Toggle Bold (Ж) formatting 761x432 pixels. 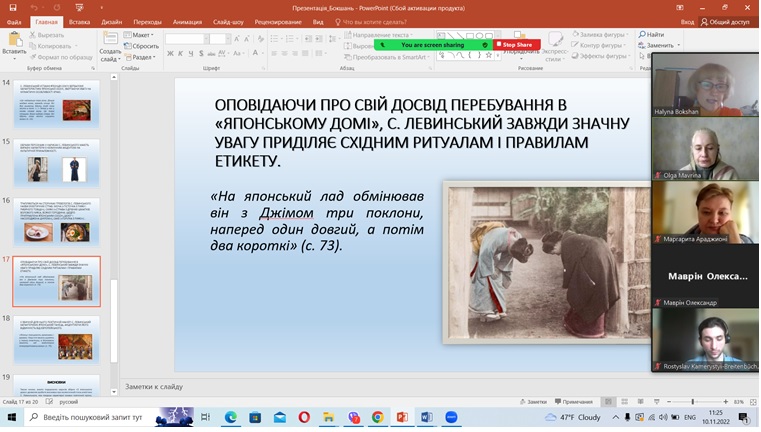170,53
